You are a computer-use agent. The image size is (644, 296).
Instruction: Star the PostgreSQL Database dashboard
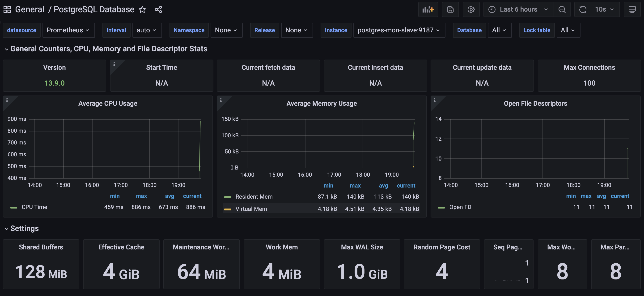[142, 9]
